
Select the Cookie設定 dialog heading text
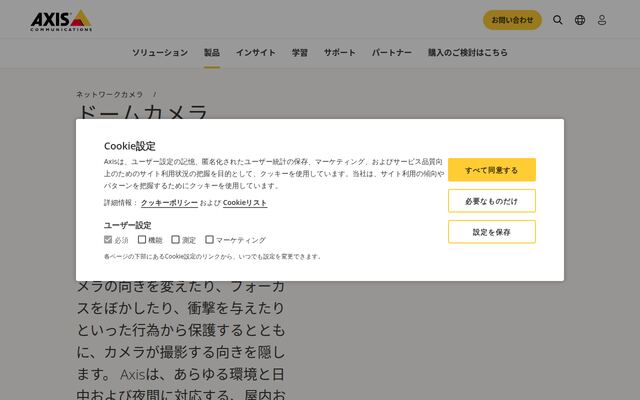[130, 146]
